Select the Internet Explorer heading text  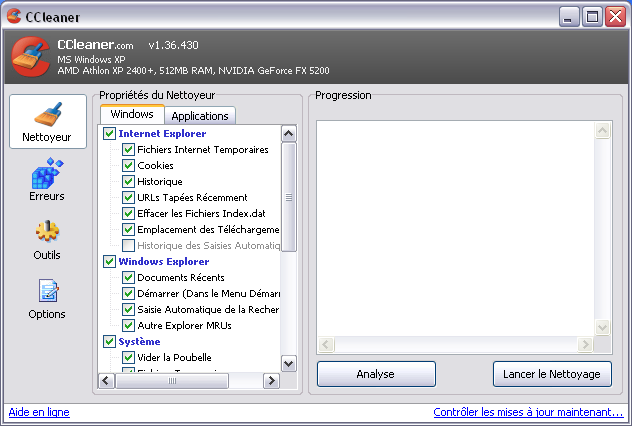coord(162,133)
